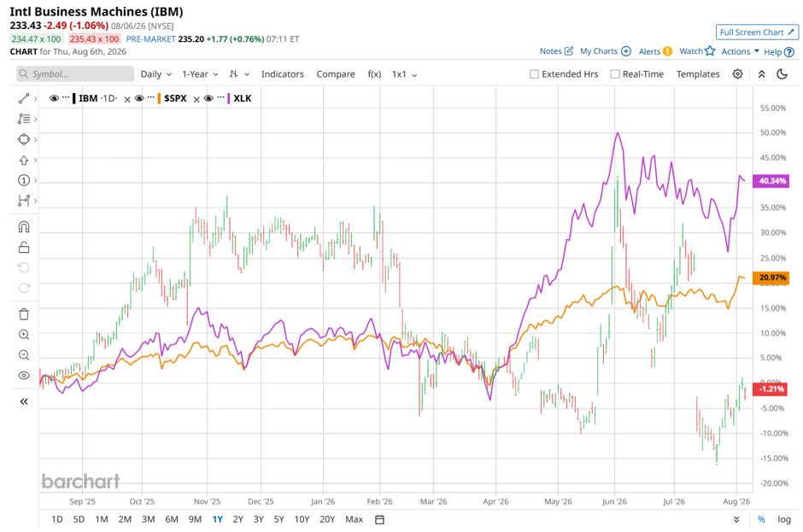Click the XLK 40.34% price label
Image resolution: width=803 pixels, height=532 pixels.
tap(771, 181)
